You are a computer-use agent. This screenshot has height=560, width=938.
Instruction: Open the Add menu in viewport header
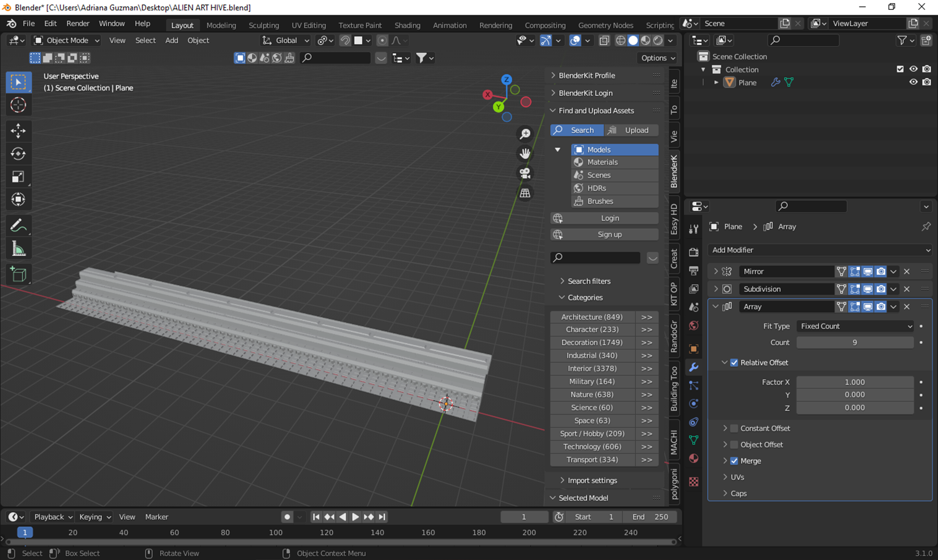point(171,41)
